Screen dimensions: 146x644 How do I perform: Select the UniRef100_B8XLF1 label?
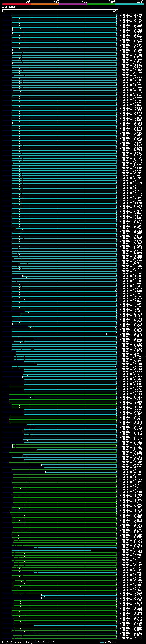pos(131,397)
